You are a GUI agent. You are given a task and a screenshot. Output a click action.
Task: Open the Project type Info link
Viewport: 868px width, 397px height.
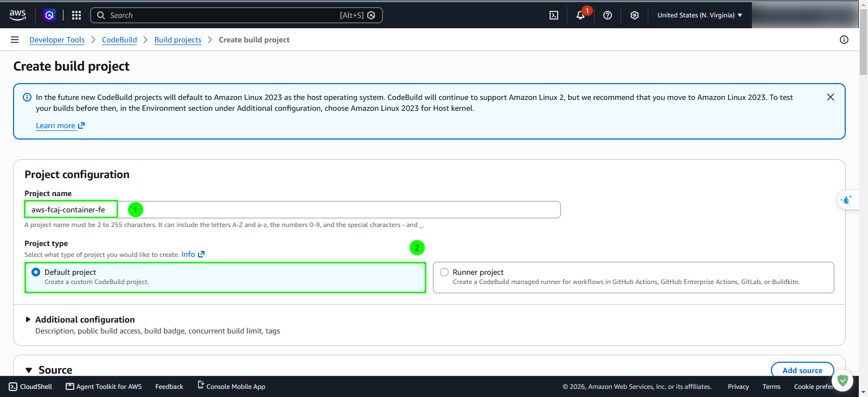[193, 254]
